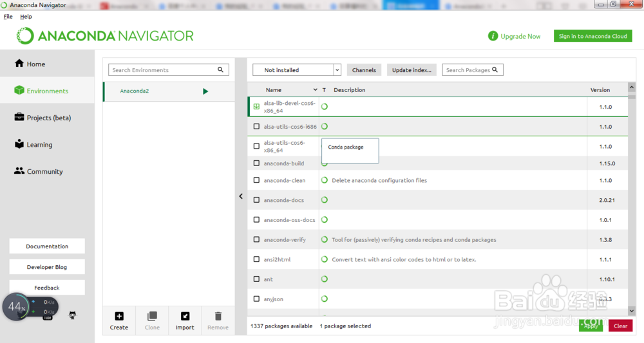Focus the Search Environments field
This screenshot has width=644, height=343.
point(168,70)
